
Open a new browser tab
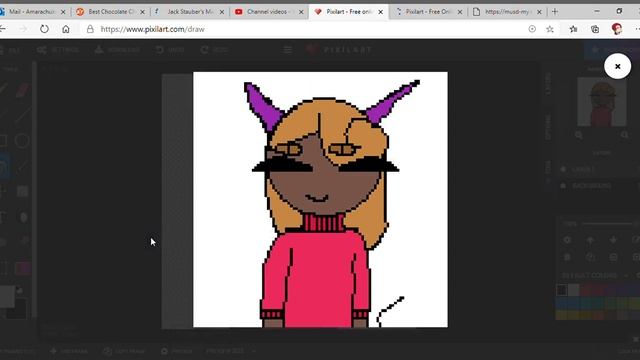[555, 12]
